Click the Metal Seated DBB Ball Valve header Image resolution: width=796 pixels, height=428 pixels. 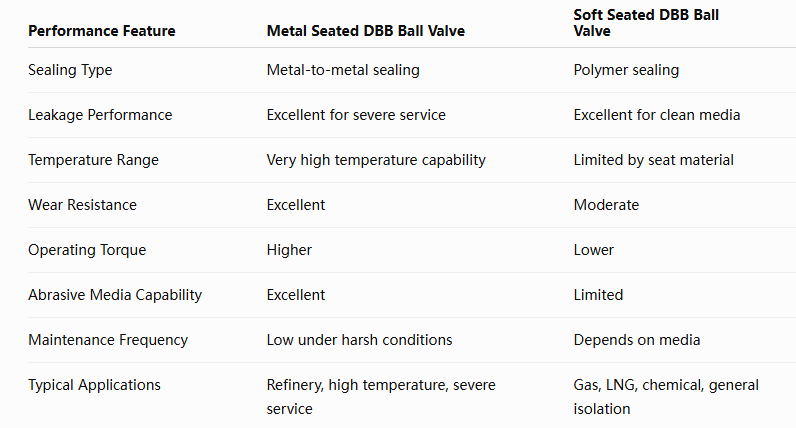[x=366, y=31]
